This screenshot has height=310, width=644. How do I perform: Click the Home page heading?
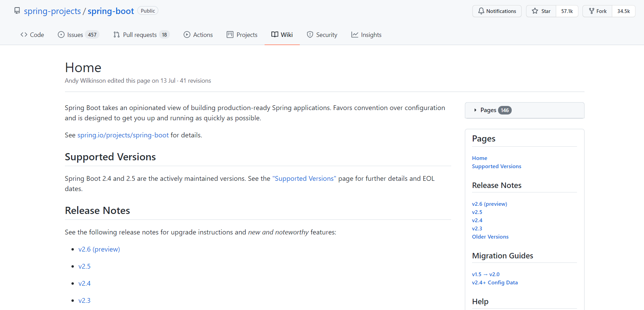click(x=83, y=68)
